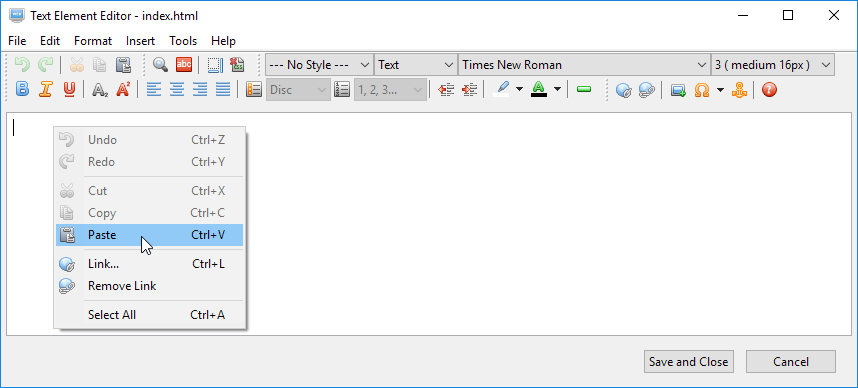The image size is (858, 388).
Task: Click the remove CSS formatting icon
Action: point(237,65)
